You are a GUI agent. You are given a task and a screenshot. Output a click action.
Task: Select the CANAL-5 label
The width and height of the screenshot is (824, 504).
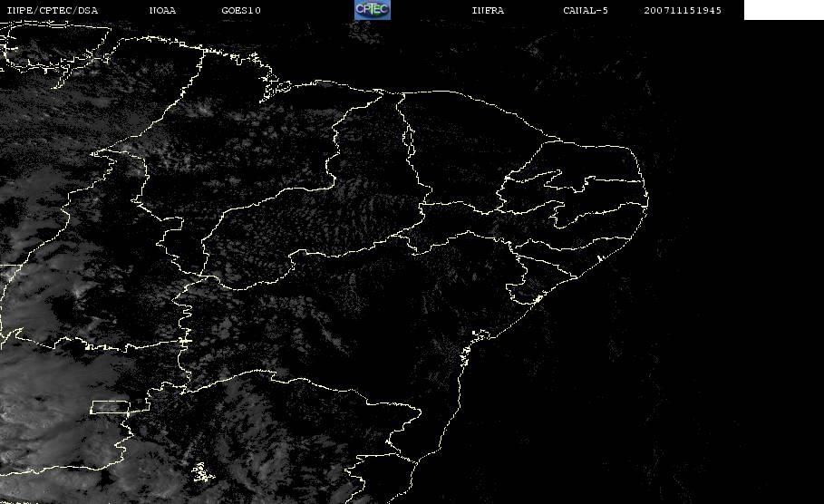tap(586, 11)
